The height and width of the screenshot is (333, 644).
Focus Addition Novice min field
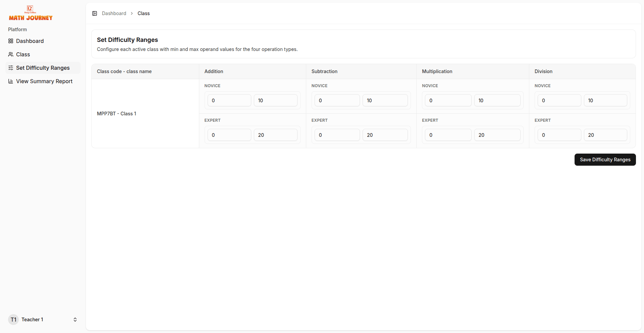(x=229, y=100)
